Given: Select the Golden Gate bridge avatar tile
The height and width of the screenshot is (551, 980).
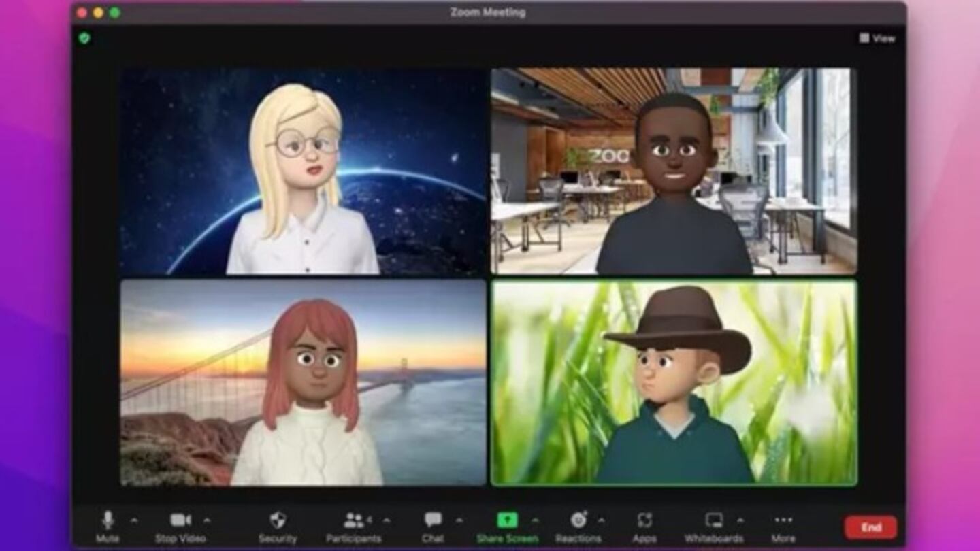Looking at the screenshot, I should point(304,382).
